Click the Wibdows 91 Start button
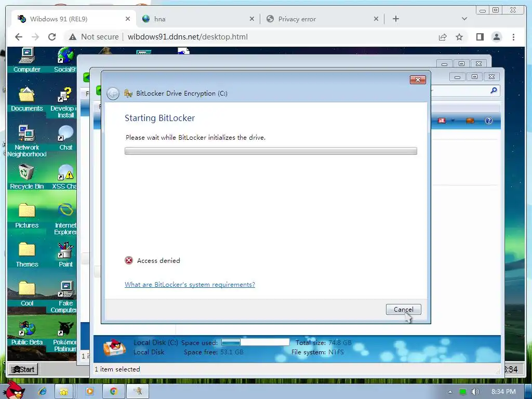This screenshot has width=532, height=399. tap(23, 369)
